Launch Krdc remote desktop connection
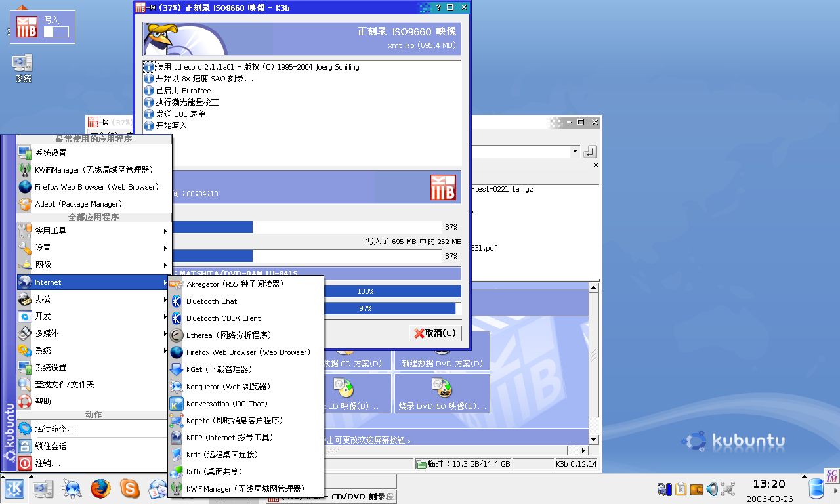Viewport: 840px width, 504px height. pyautogui.click(x=246, y=454)
